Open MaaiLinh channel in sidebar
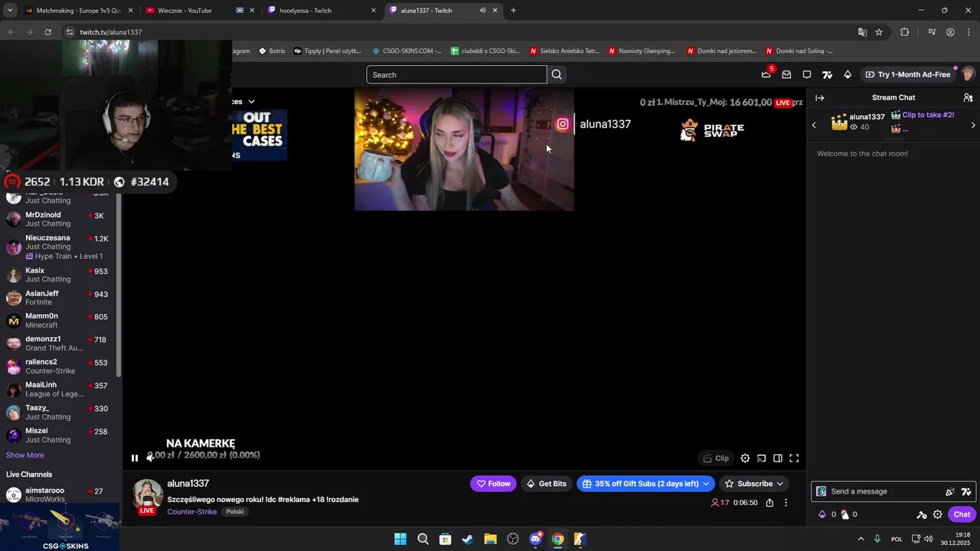 [60, 390]
